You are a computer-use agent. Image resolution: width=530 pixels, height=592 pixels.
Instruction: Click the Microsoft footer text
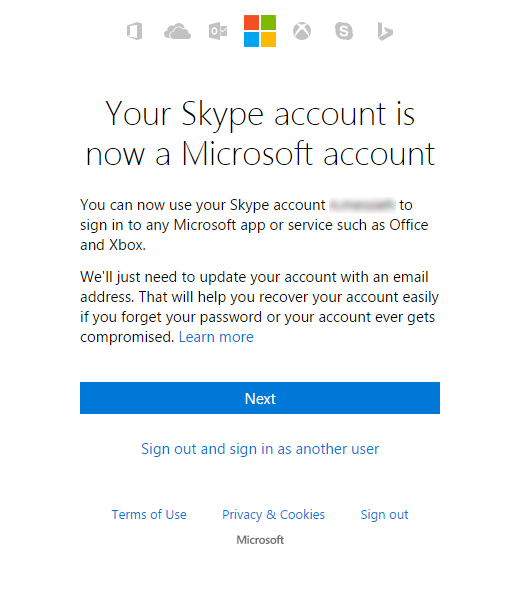(x=260, y=540)
